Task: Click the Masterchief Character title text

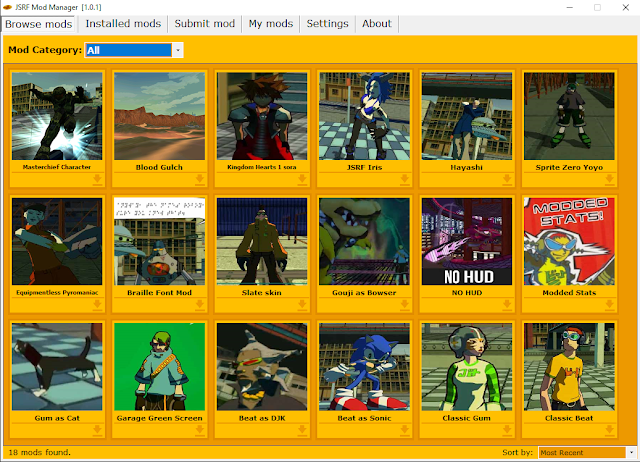Action: 57,167
